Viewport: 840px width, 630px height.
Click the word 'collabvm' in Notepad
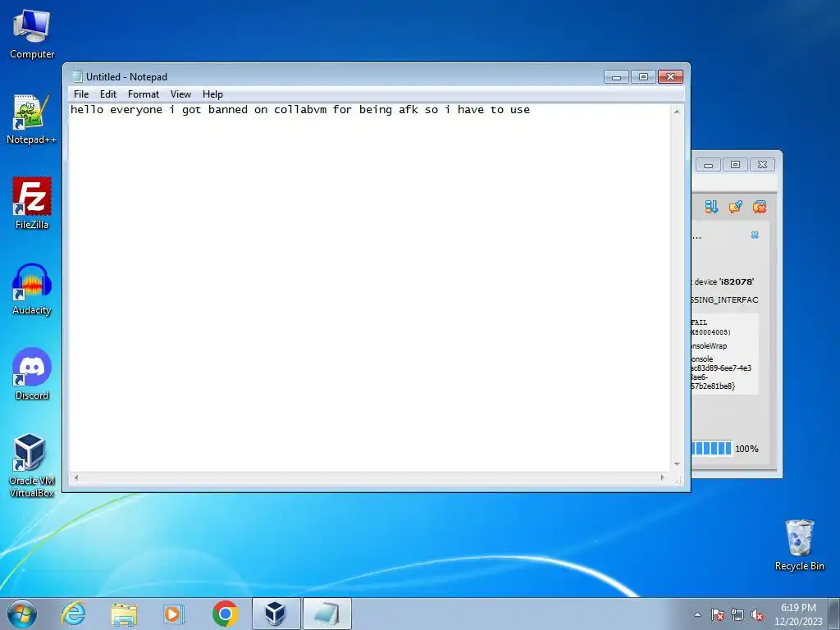coord(300,110)
